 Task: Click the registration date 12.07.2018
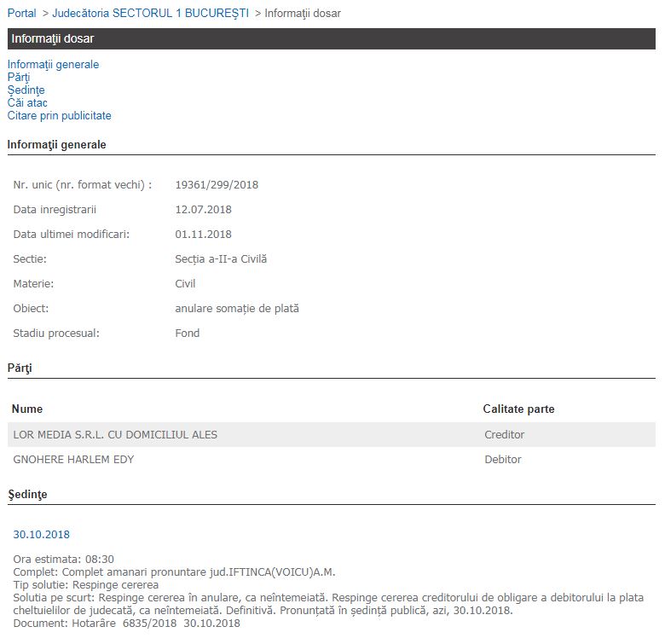click(x=203, y=210)
